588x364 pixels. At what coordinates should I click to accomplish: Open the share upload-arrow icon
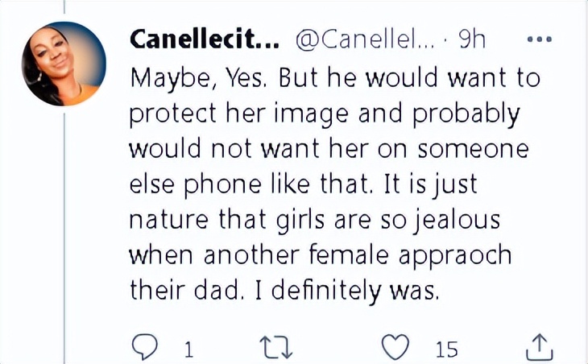coord(537,347)
